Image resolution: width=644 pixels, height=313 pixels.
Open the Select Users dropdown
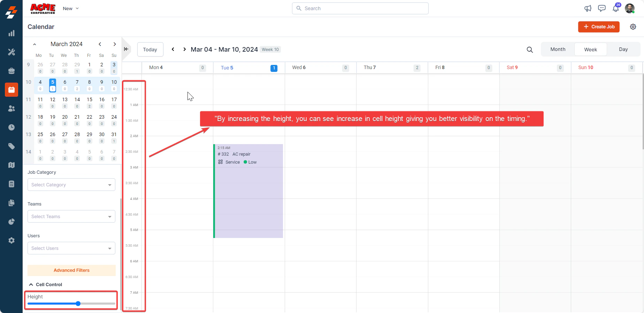[71, 248]
